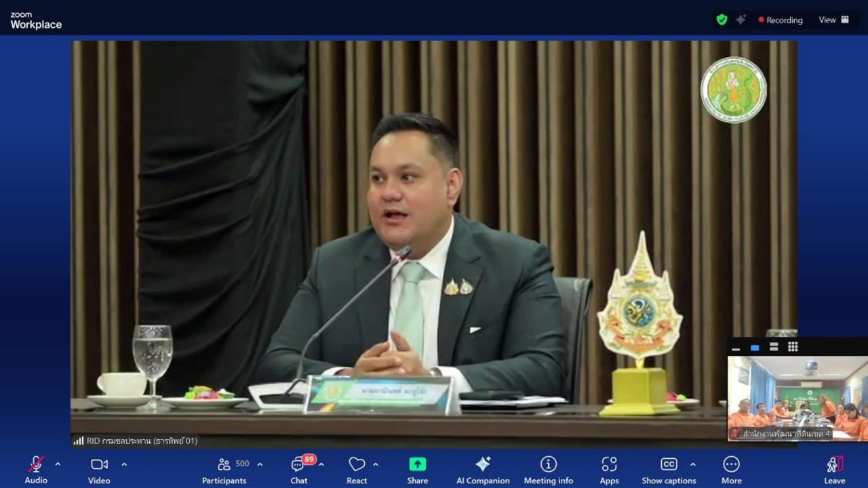The width and height of the screenshot is (868, 488).
Task: Expand the caption options chevron
Action: (692, 464)
